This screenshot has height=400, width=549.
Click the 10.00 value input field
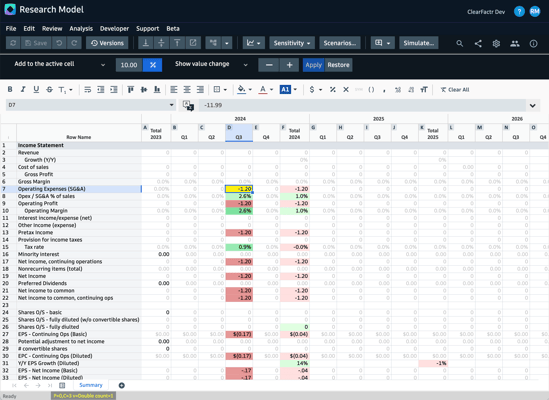(x=129, y=65)
